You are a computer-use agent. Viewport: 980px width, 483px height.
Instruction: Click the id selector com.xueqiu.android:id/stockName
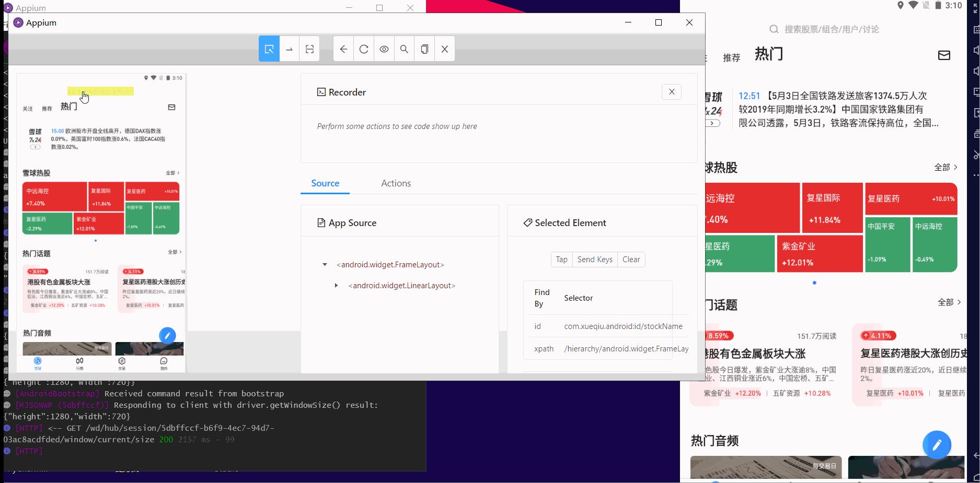[x=623, y=326]
